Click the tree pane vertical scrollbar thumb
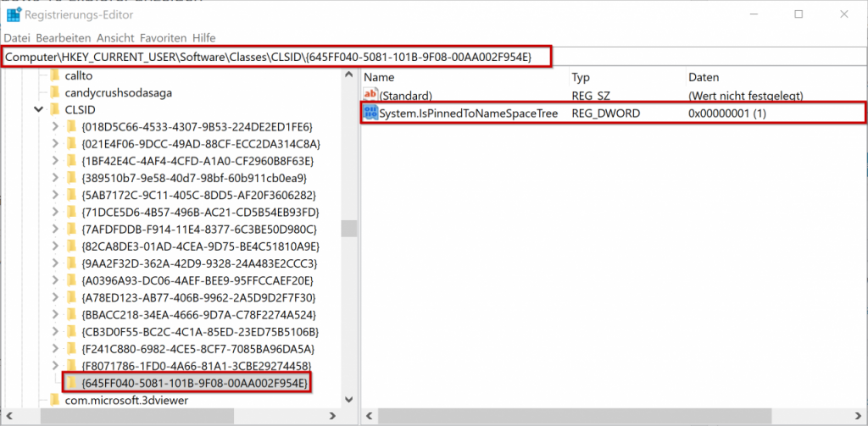Image resolution: width=868 pixels, height=426 pixels. (x=348, y=229)
